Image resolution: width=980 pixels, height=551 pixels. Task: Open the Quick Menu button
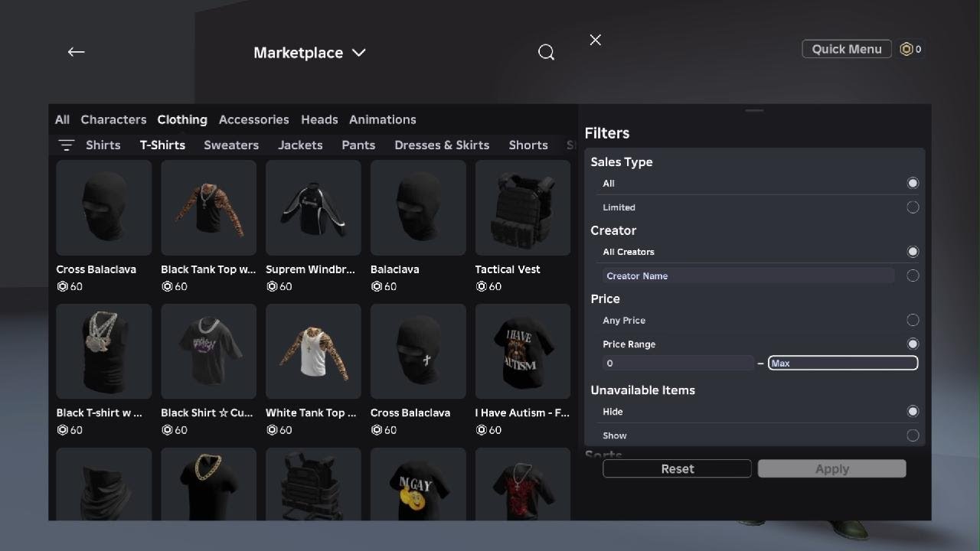point(847,49)
